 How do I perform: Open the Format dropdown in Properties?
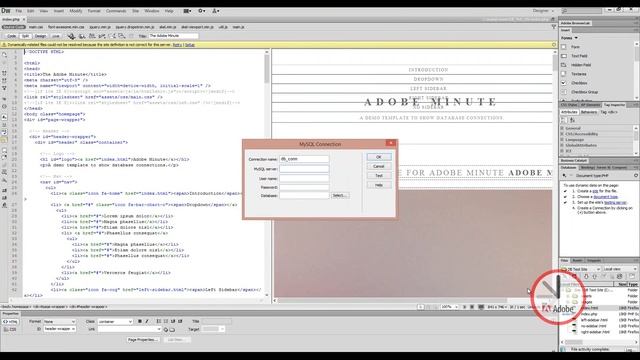60,322
